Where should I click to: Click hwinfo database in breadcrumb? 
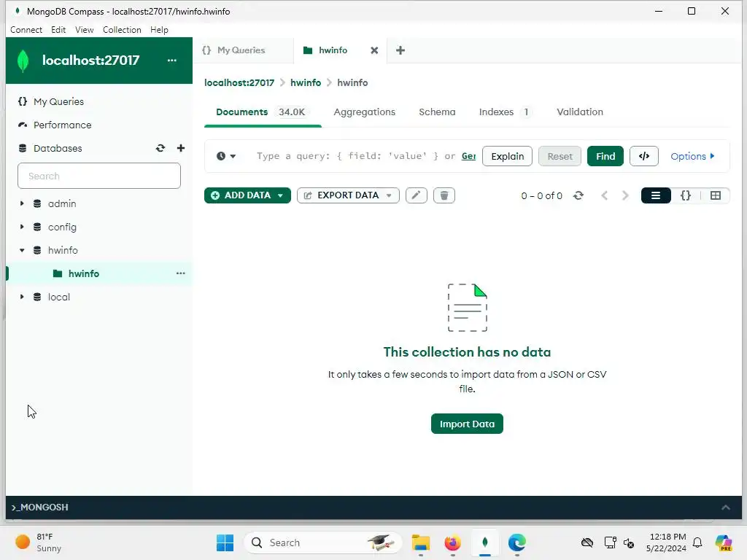(x=306, y=83)
